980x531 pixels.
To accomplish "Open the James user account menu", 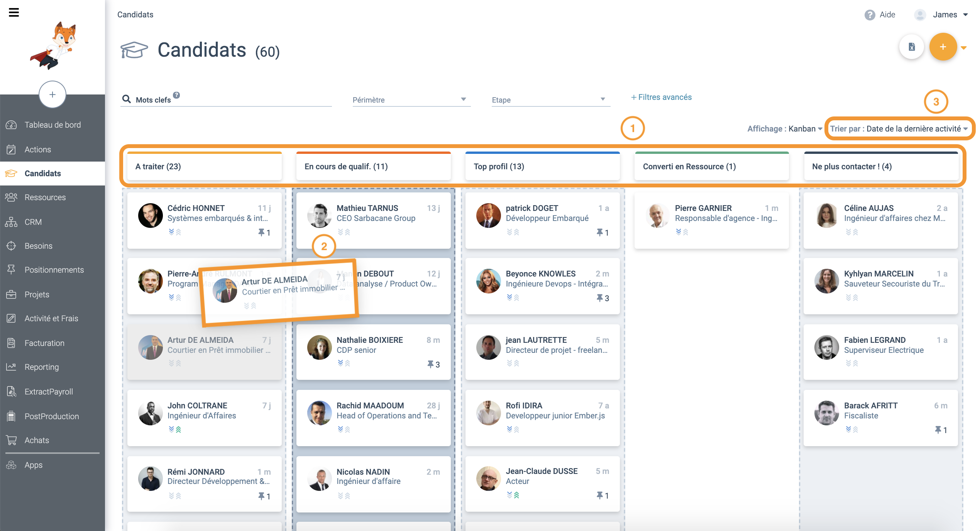I will click(944, 15).
